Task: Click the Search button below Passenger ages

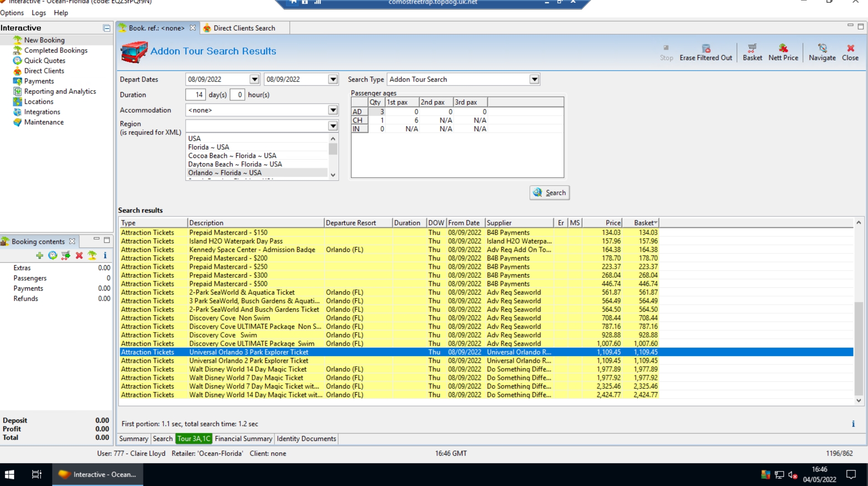Action: pyautogui.click(x=549, y=193)
